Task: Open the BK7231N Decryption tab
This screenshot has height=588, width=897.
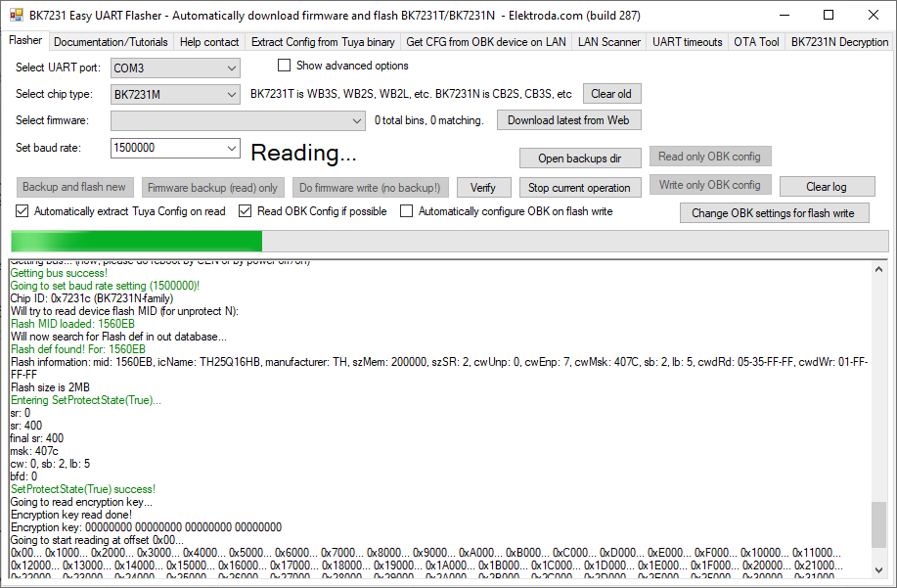Action: [839, 42]
